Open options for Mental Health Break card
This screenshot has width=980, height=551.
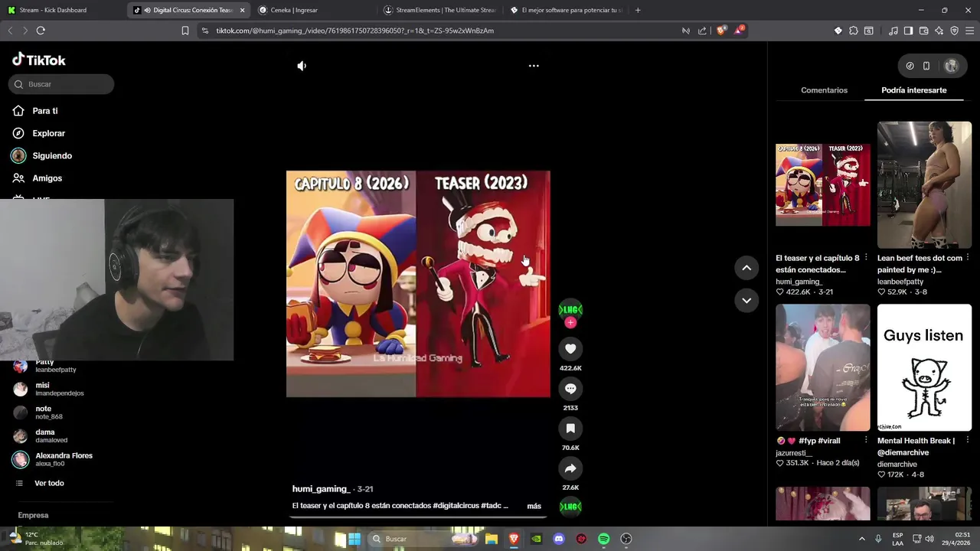pos(968,440)
